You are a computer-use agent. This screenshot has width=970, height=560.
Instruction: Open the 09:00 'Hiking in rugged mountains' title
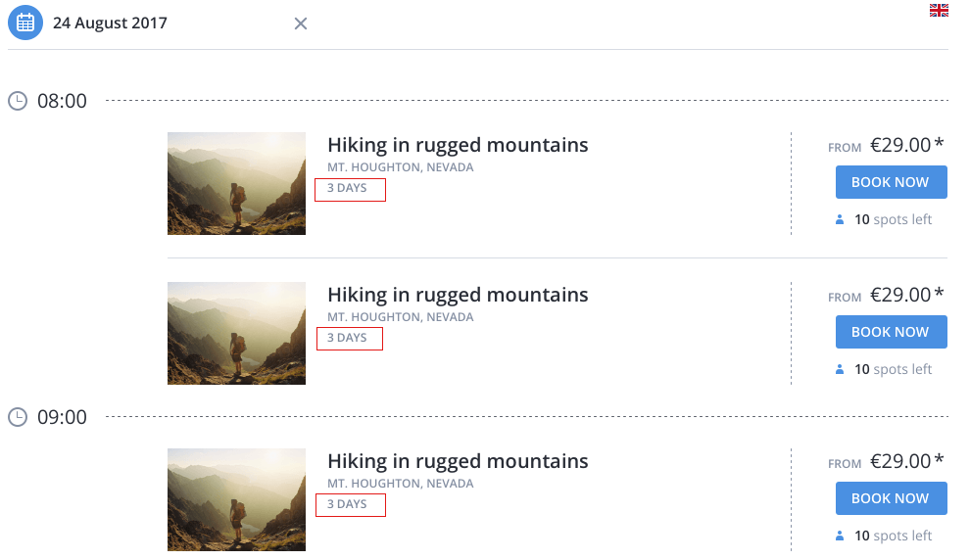(458, 461)
